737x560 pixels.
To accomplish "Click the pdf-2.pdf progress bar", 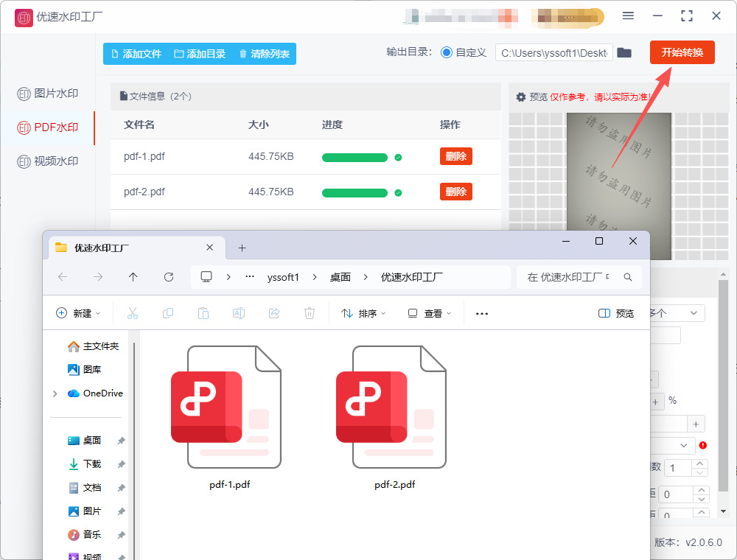I will click(354, 192).
